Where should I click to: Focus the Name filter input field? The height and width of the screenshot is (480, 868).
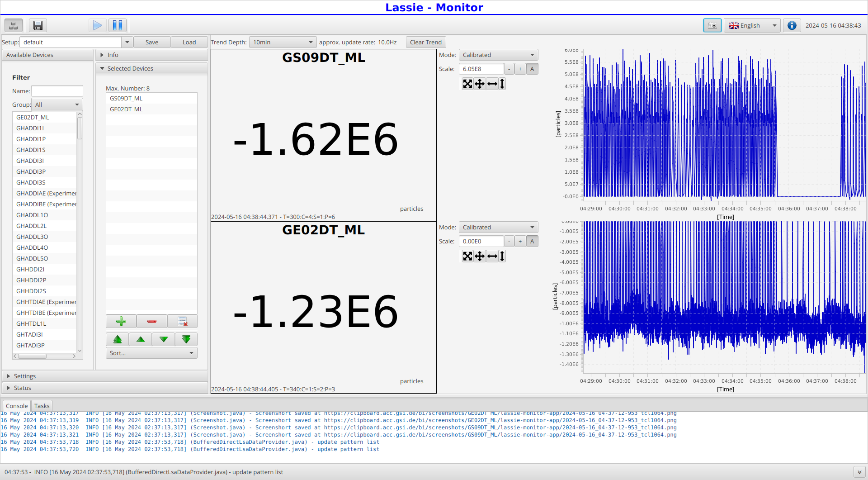57,91
